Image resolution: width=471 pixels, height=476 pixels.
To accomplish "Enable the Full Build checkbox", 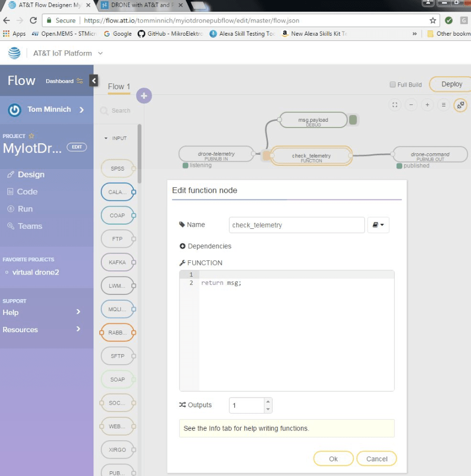I will pyautogui.click(x=393, y=84).
